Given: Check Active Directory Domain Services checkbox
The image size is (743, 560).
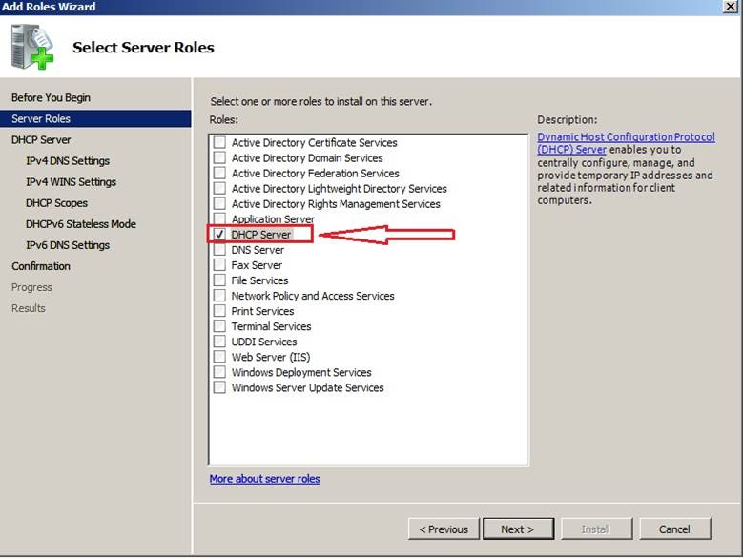Looking at the screenshot, I should point(219,157).
